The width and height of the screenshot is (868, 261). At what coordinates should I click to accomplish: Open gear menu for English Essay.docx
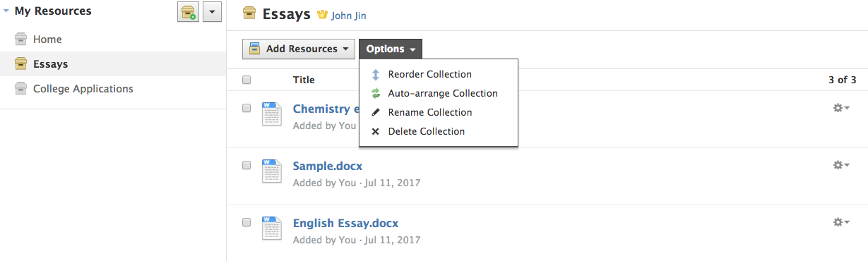click(840, 222)
